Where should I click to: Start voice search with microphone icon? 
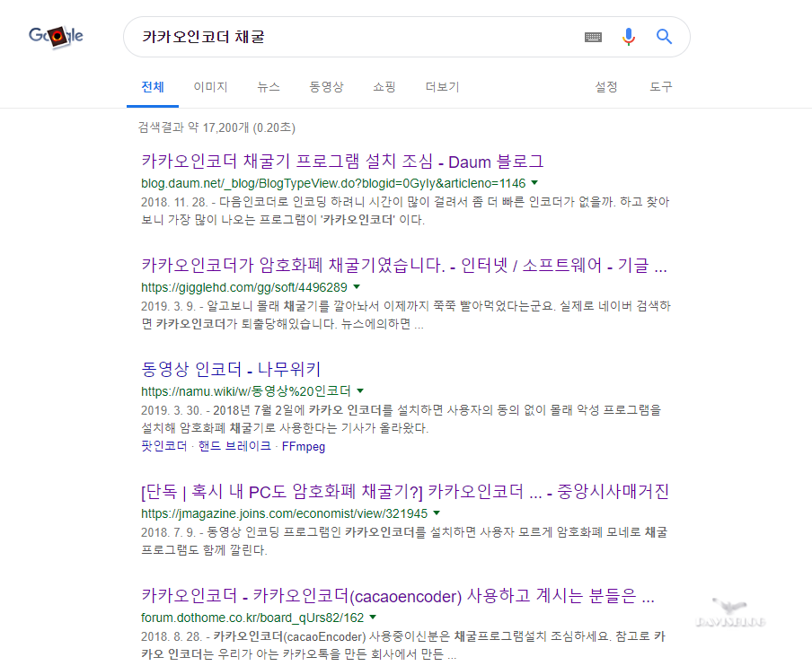click(x=628, y=37)
